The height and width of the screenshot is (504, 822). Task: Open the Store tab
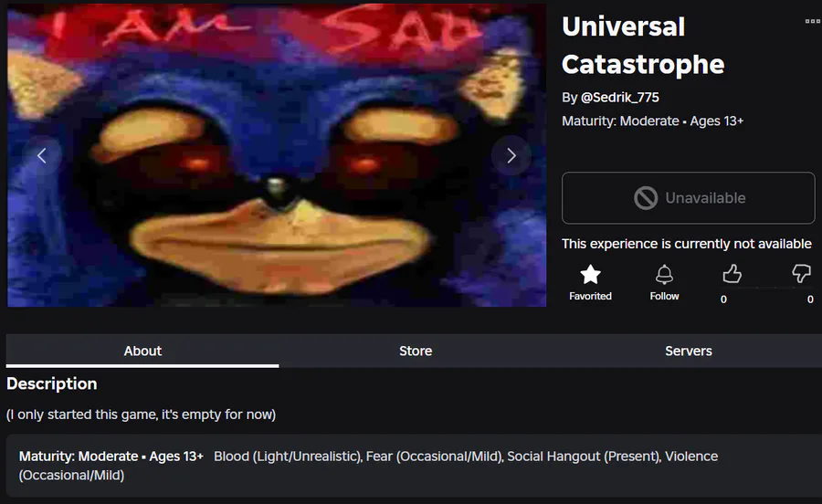416,351
